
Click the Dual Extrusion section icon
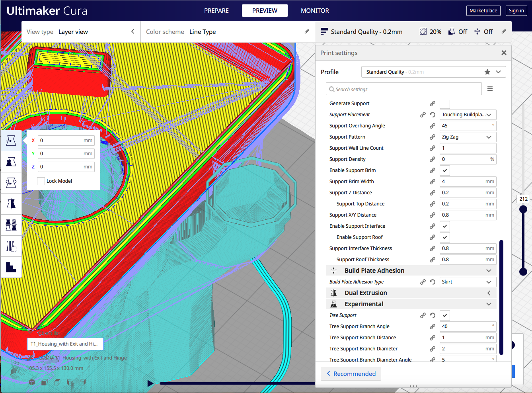point(333,293)
